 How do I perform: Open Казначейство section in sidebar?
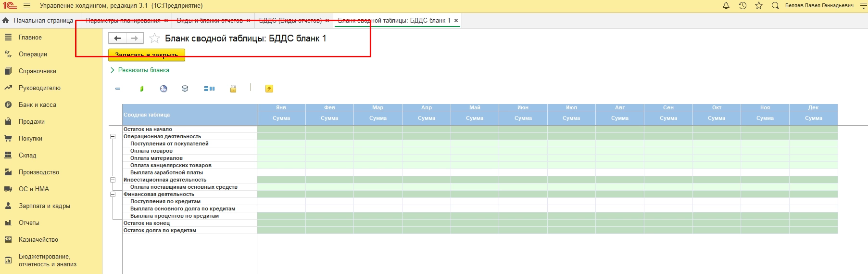(x=38, y=239)
